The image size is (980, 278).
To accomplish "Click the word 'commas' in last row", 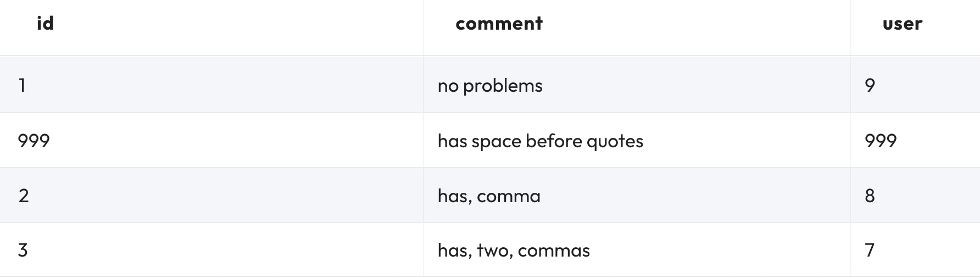I will 554,251.
